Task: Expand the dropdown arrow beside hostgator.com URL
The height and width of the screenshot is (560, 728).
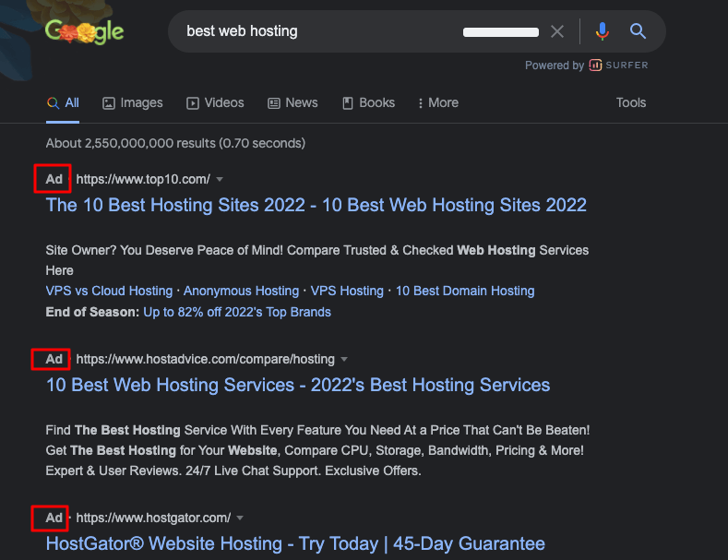Action: 240,518
